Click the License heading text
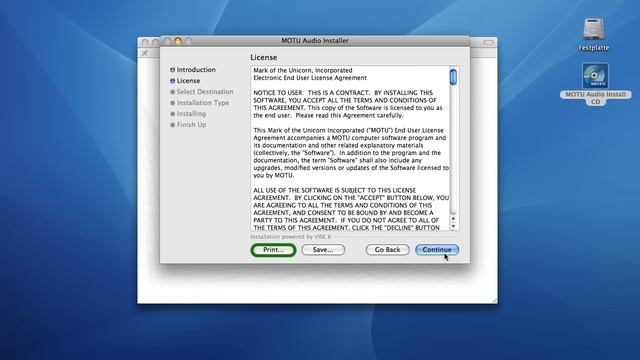 click(x=264, y=58)
